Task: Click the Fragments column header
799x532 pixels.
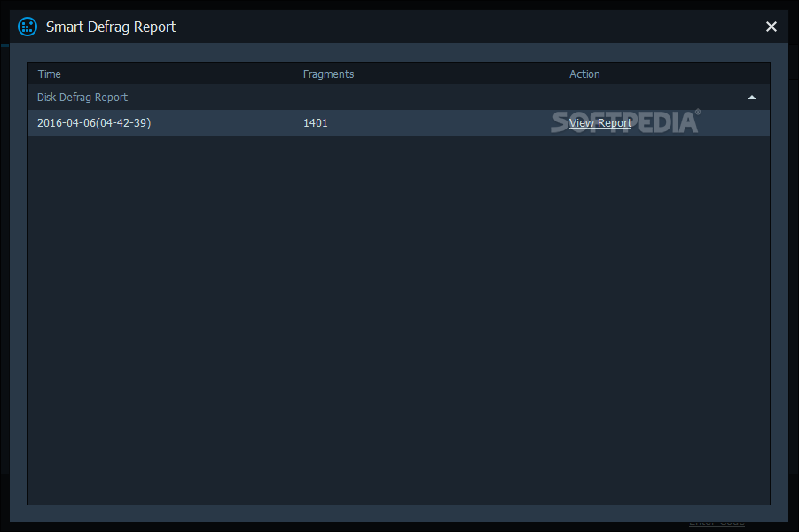Action: [x=328, y=74]
